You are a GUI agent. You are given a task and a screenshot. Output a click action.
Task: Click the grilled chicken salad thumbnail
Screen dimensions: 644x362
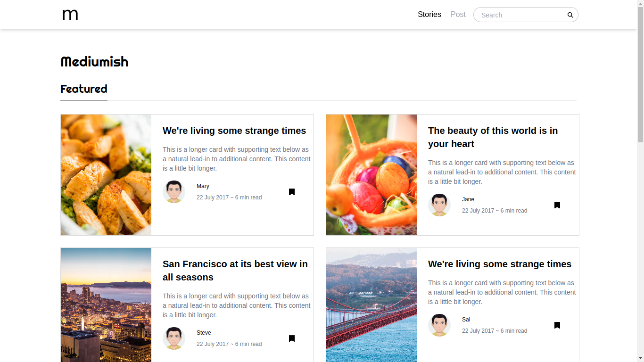point(106,175)
